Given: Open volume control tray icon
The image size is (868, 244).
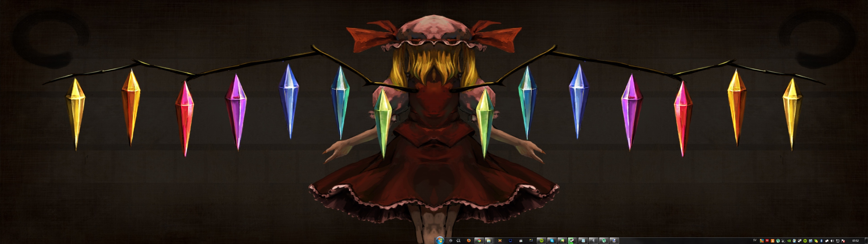Looking at the screenshot, I should (832, 241).
